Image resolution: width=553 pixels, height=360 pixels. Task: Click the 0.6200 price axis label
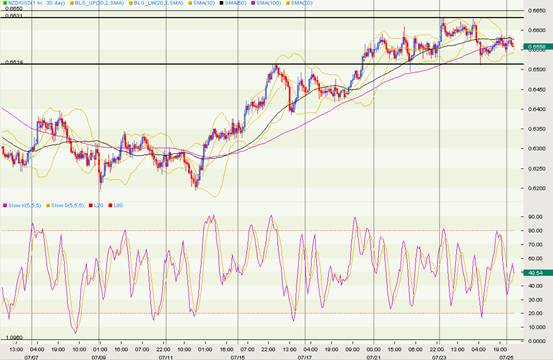pyautogui.click(x=537, y=188)
